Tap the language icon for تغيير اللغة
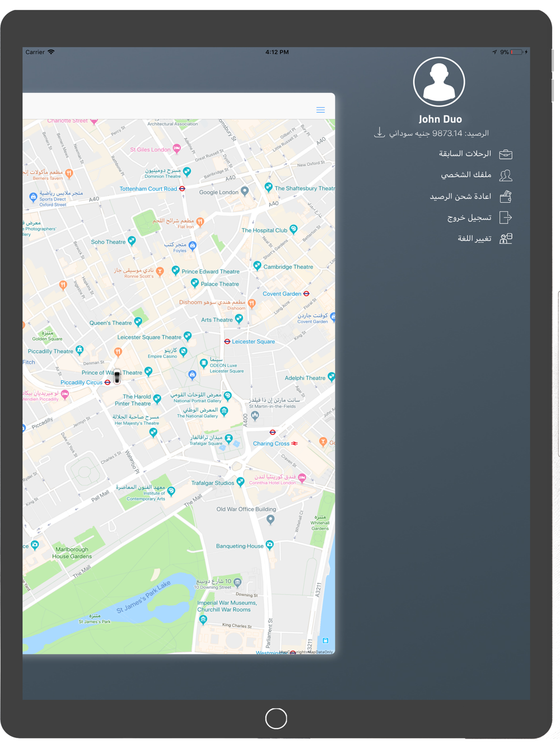Viewport: 560px width, 747px height. pos(506,239)
